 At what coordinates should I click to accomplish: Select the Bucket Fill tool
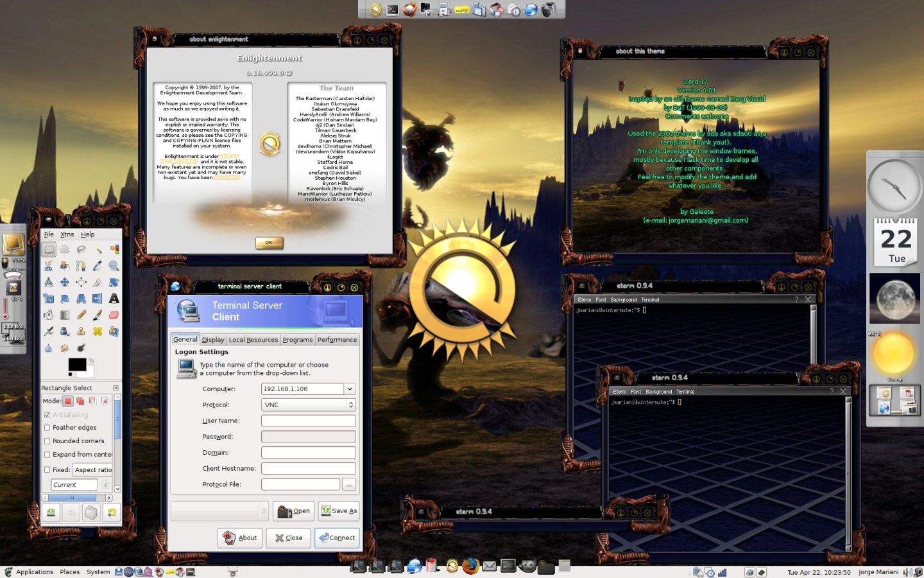point(49,315)
